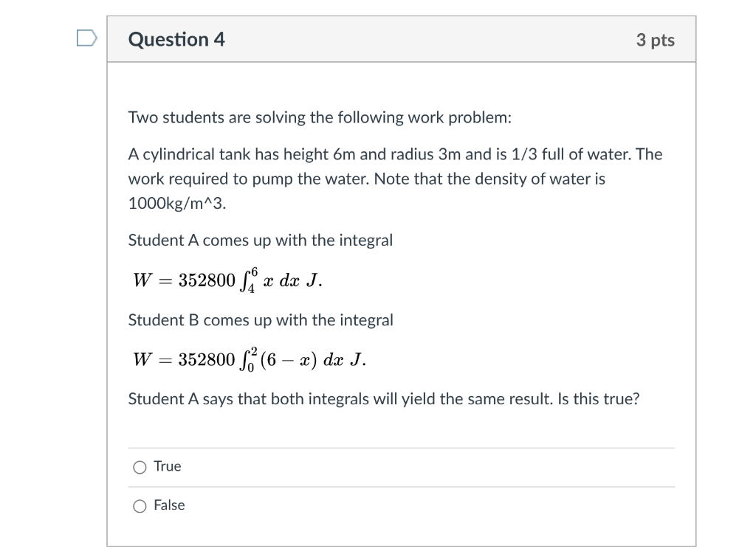
Task: Select the True radio button
Action: coord(140,468)
